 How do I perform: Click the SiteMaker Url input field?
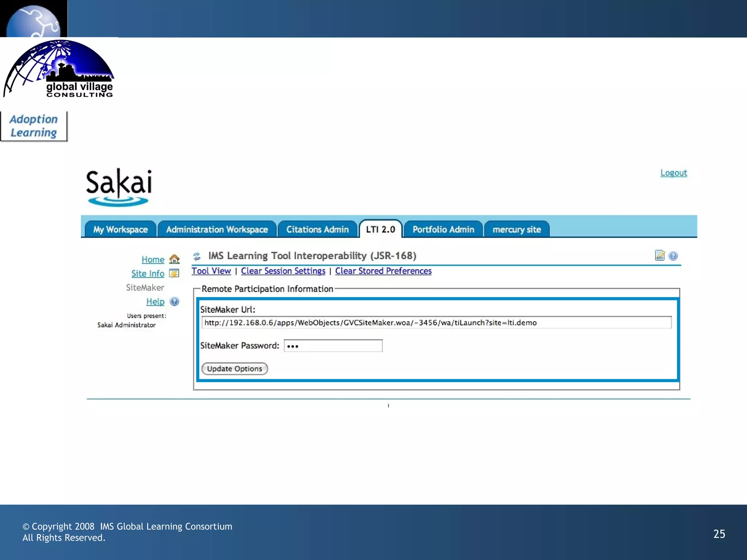coord(436,322)
